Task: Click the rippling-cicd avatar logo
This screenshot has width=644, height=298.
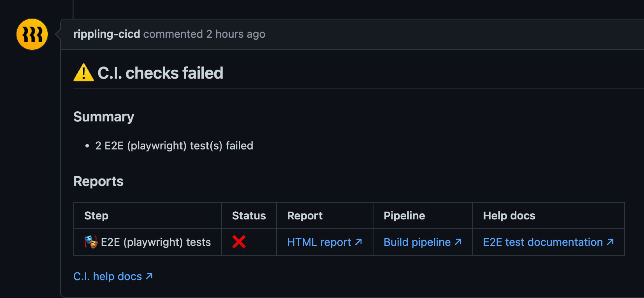Action: (32, 34)
